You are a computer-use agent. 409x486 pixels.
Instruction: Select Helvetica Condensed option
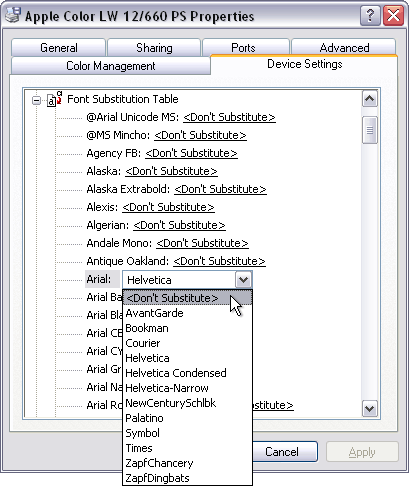(188, 373)
